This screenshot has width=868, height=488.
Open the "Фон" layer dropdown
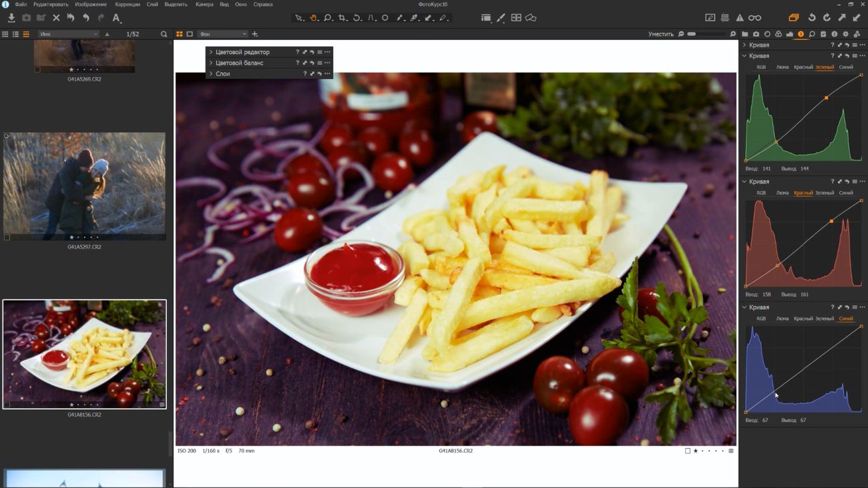pos(223,34)
